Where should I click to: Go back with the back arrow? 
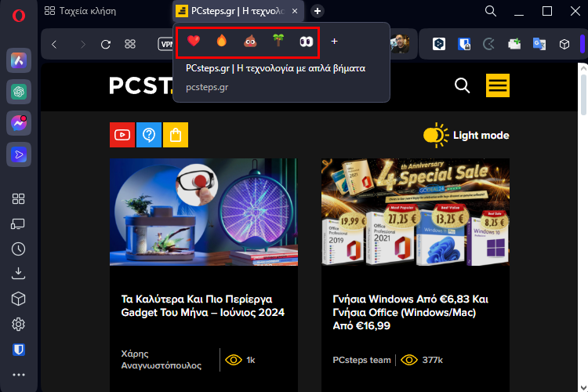tap(54, 45)
